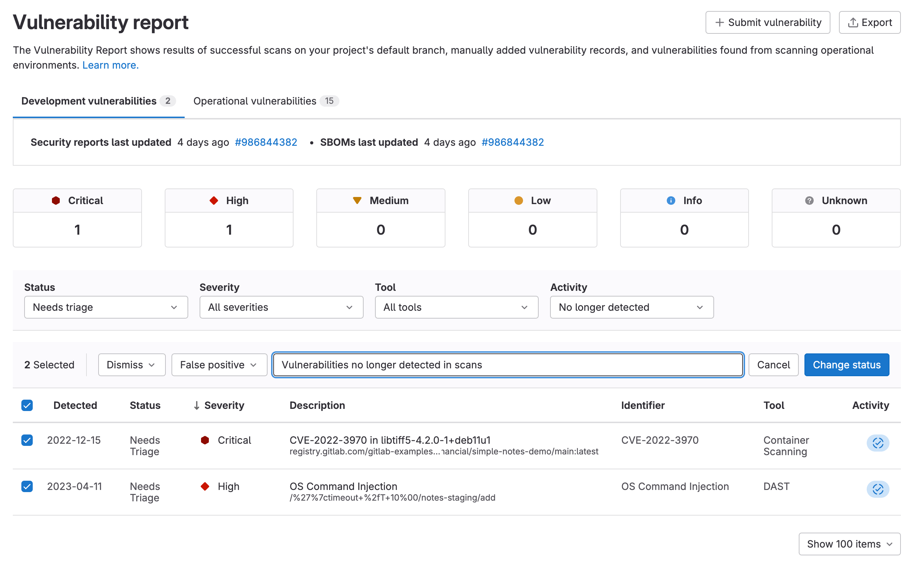Image resolution: width=924 pixels, height=576 pixels.
Task: Click the descending sort arrow beside Severity column
Action: click(197, 405)
